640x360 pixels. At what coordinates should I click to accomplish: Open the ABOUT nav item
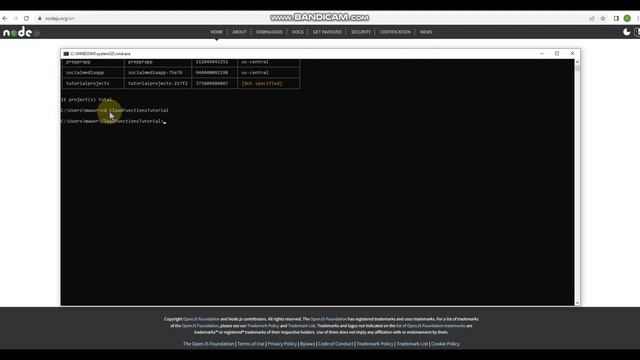click(239, 32)
